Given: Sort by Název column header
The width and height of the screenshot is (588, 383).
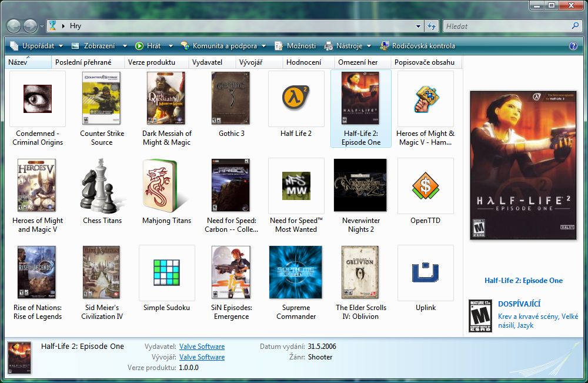Looking at the screenshot, I should click(x=28, y=62).
